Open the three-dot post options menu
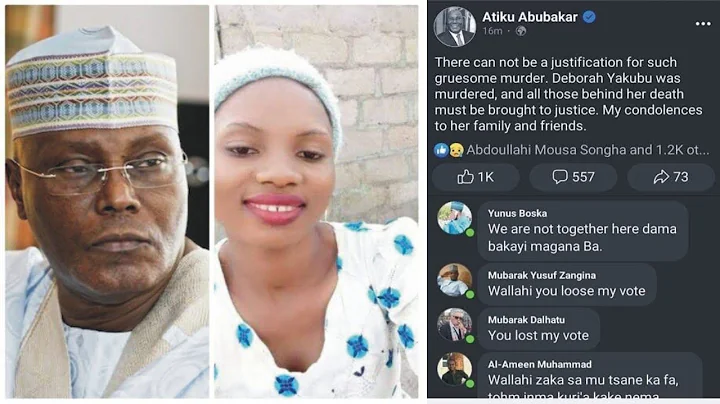This screenshot has height=404, width=720. (x=702, y=23)
